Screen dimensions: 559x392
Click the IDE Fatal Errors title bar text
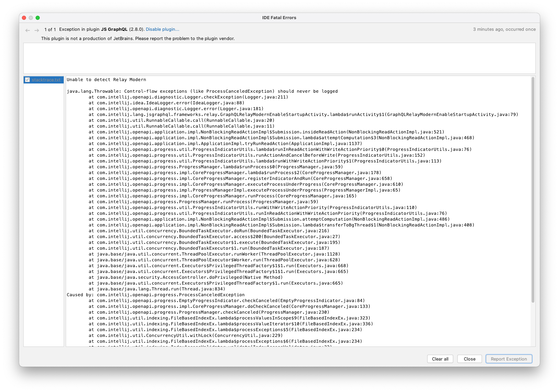[x=279, y=17]
